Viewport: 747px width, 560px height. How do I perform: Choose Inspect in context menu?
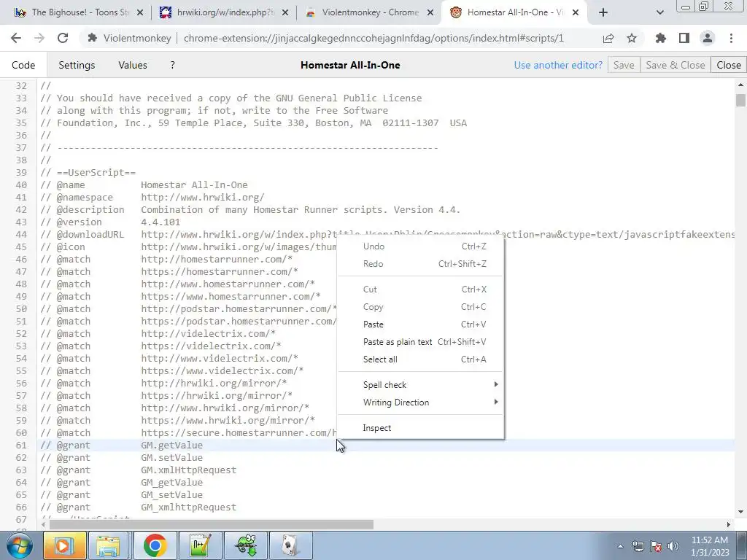coord(420,428)
